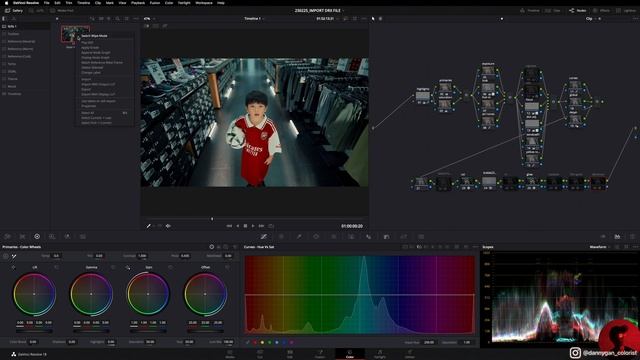Open the Timeline 1 dropdown
Viewport: 640px width, 360px height.
click(x=254, y=19)
